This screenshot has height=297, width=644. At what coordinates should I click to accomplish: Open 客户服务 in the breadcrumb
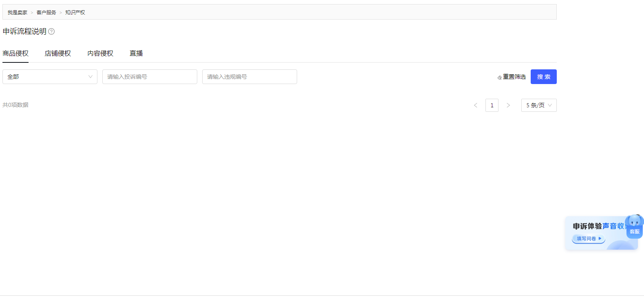click(x=46, y=13)
